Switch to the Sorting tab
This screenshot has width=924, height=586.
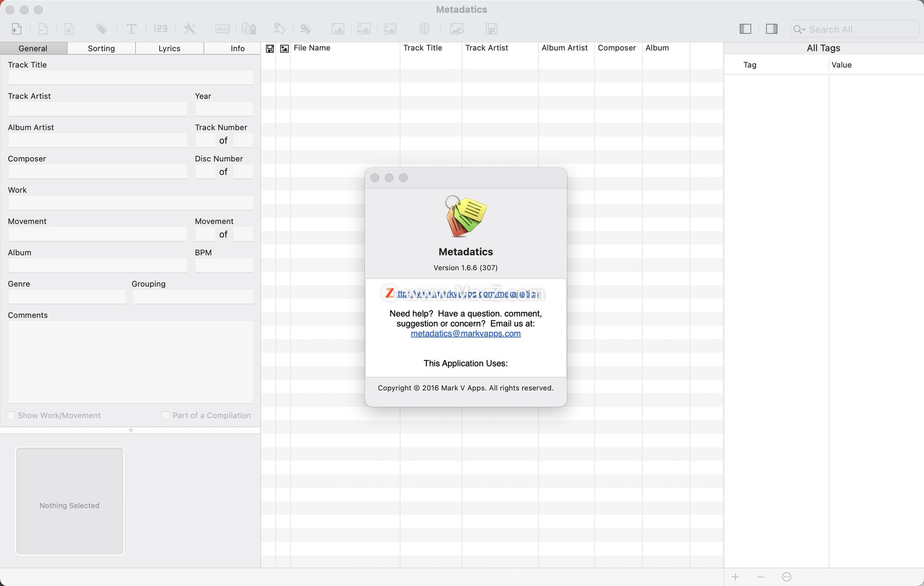(x=101, y=48)
